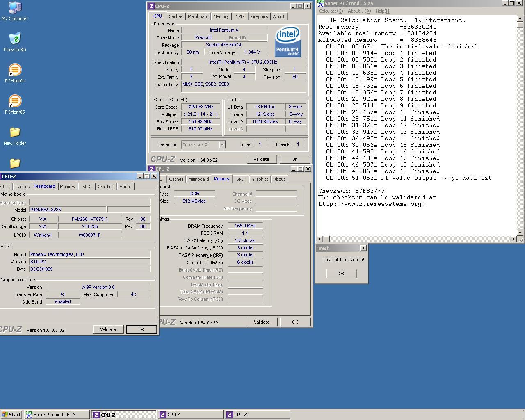Switch to Memory tab in top CPU-Z window
The image size is (525, 420).
click(x=221, y=16)
